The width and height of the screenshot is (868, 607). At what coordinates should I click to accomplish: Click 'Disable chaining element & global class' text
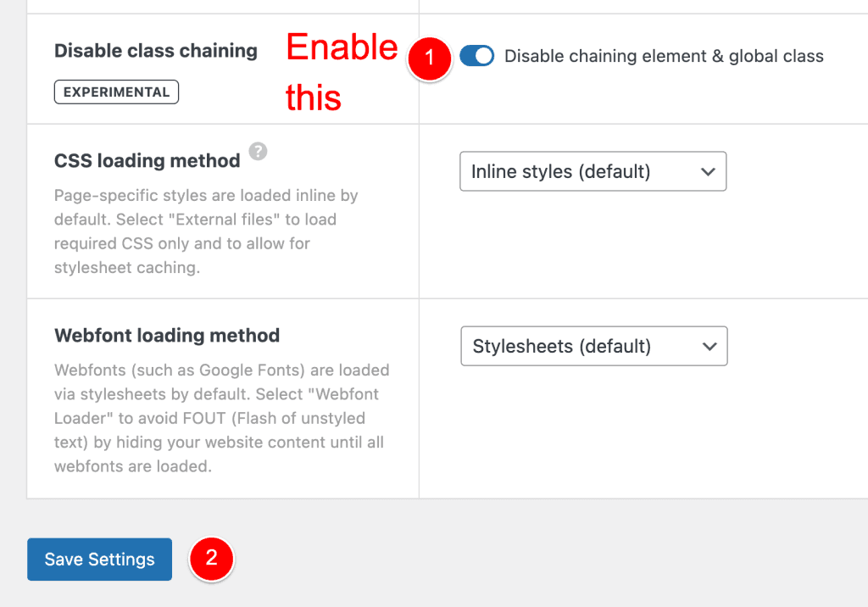[664, 56]
